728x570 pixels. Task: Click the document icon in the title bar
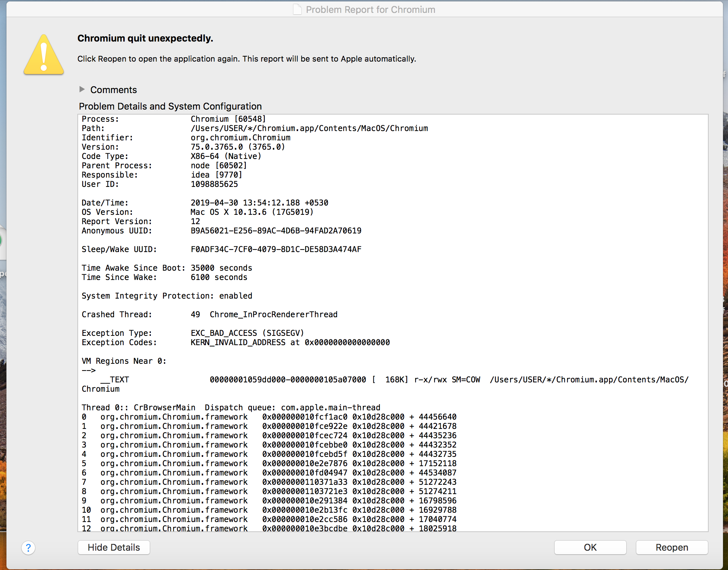pyautogui.click(x=297, y=9)
